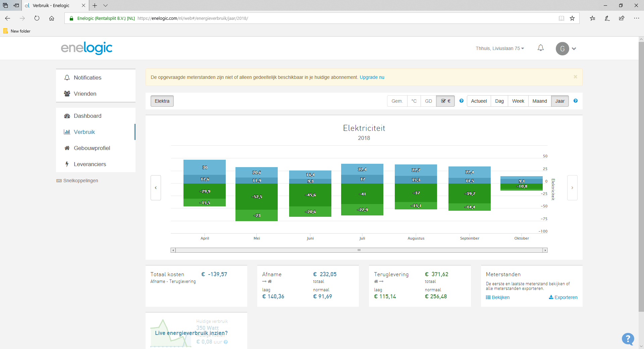This screenshot has height=349, width=644.
Task: Open Gebouwprofiel in the sidebar
Action: [96, 148]
